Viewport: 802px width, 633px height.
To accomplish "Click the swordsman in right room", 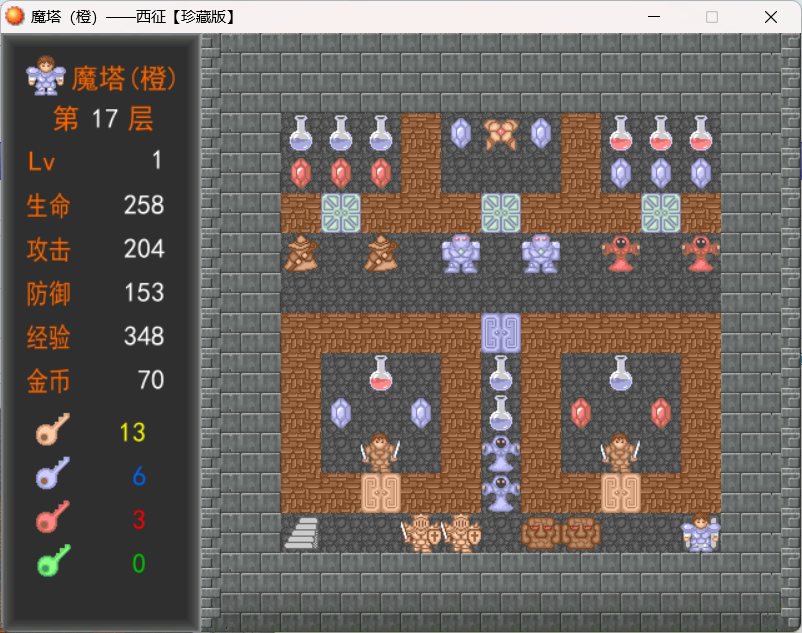I will click(621, 453).
